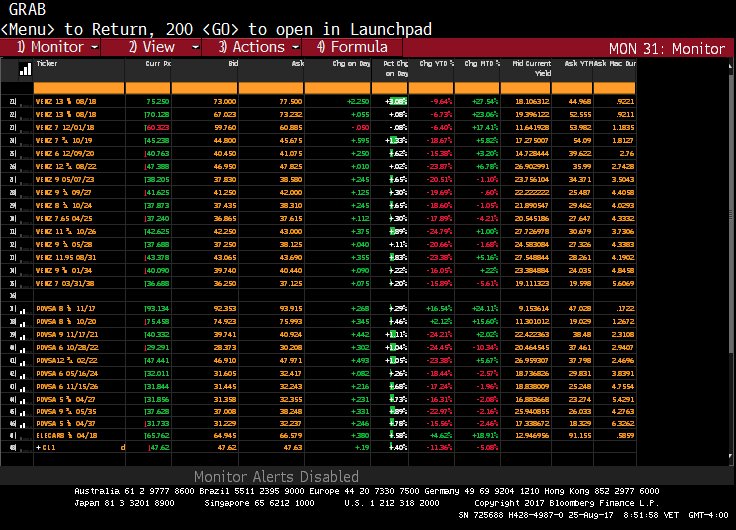Click the orange filter field under Chg YTD %
736x530 pixels.
tap(431, 88)
